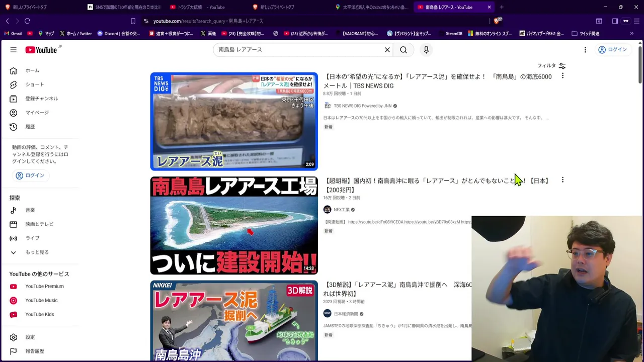Open title 【日本の"希望の光"になるか】 video link
The image size is (644, 362).
point(438,81)
